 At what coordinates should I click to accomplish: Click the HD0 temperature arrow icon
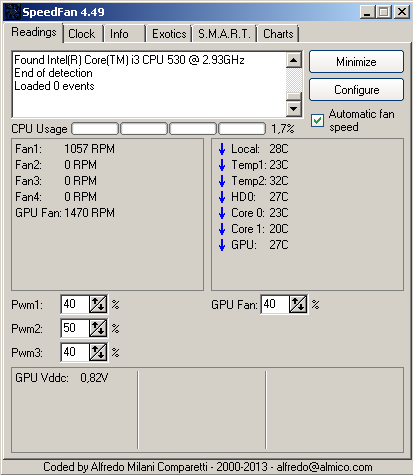tap(222, 197)
